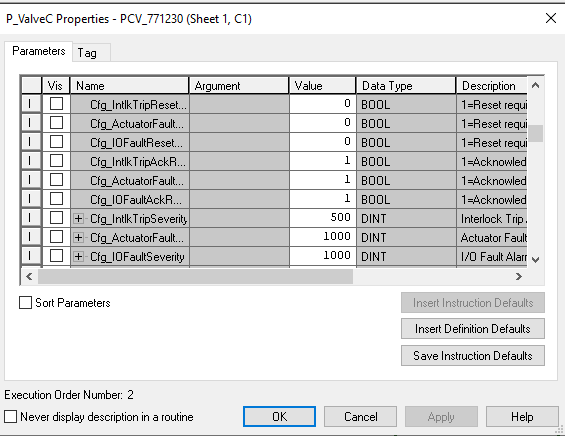
Task: Edit value 1000 of Cfg_IOFaultSeverity
Action: pos(322,256)
